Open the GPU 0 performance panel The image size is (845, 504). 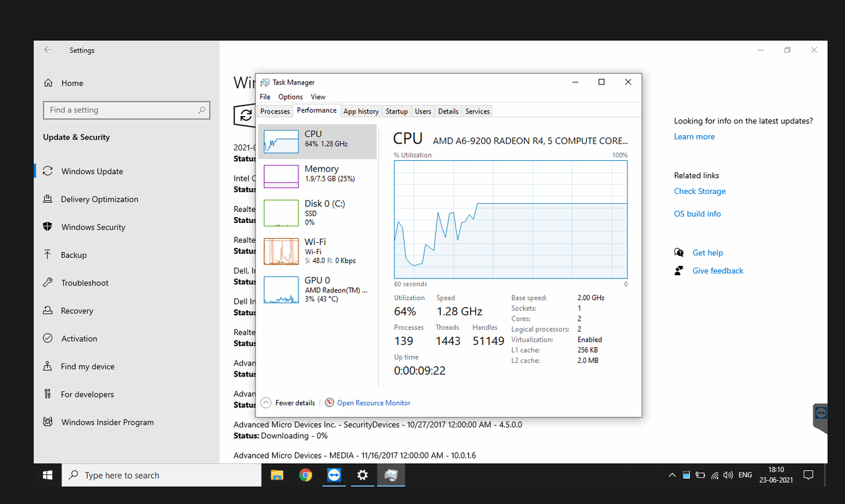point(317,289)
